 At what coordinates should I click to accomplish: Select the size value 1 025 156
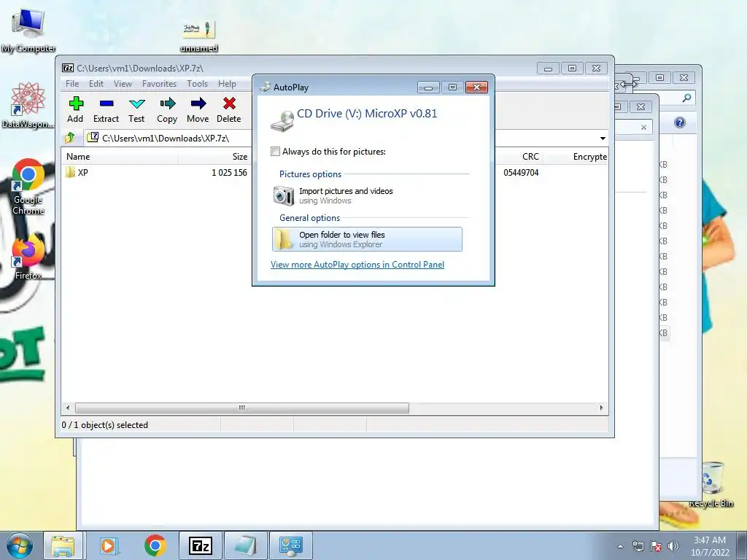click(229, 172)
